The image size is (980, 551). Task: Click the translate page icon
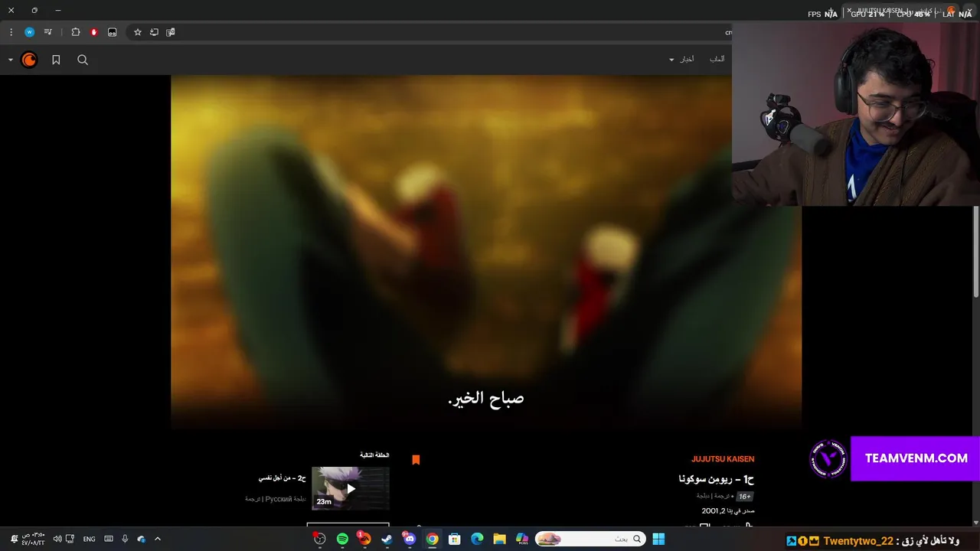point(171,32)
